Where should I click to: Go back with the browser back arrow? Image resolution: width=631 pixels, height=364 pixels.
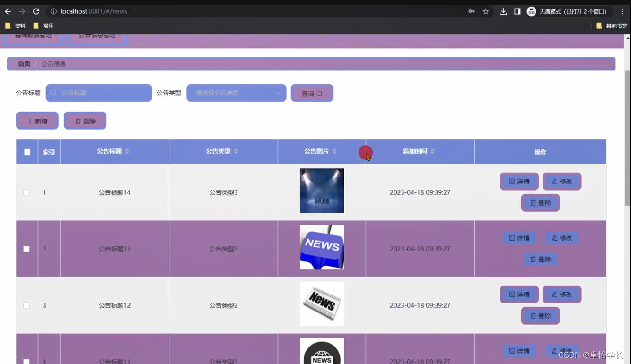[x=8, y=11]
